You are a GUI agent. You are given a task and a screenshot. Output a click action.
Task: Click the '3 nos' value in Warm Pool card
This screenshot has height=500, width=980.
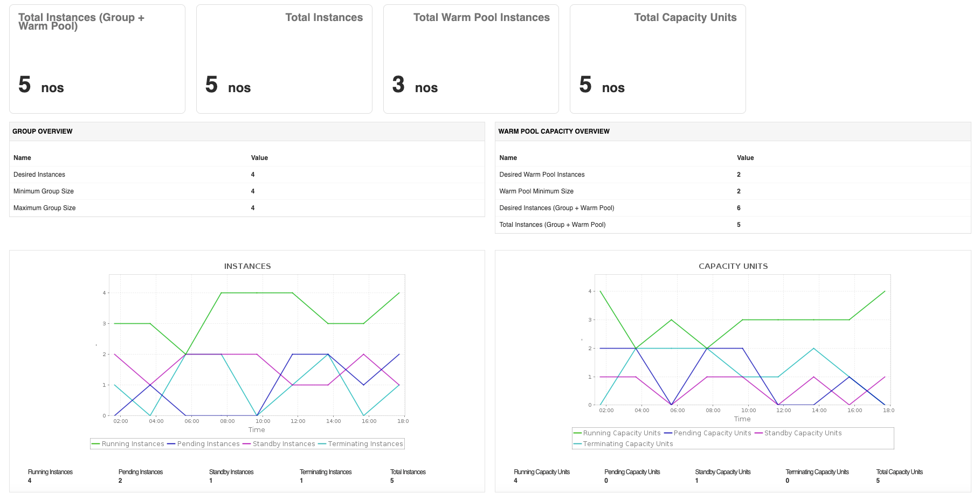click(415, 85)
